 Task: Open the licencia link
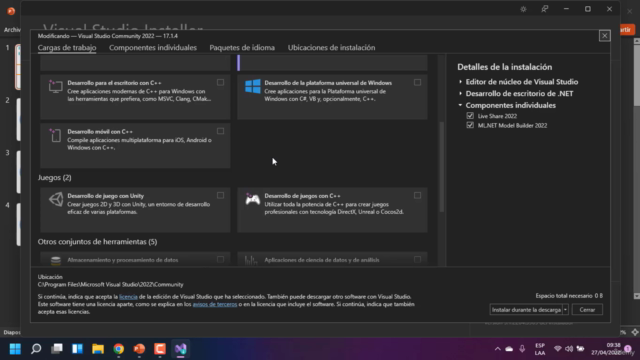[128, 297]
